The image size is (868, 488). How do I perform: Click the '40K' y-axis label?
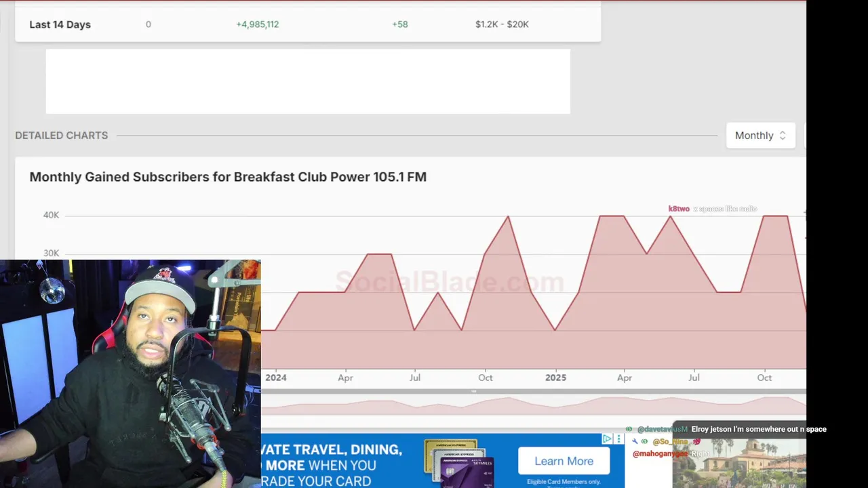point(52,215)
